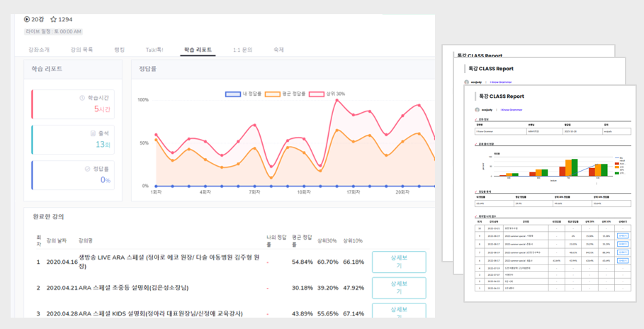
Task: Click the check-circle icon next to 정답률
Action: point(87,169)
